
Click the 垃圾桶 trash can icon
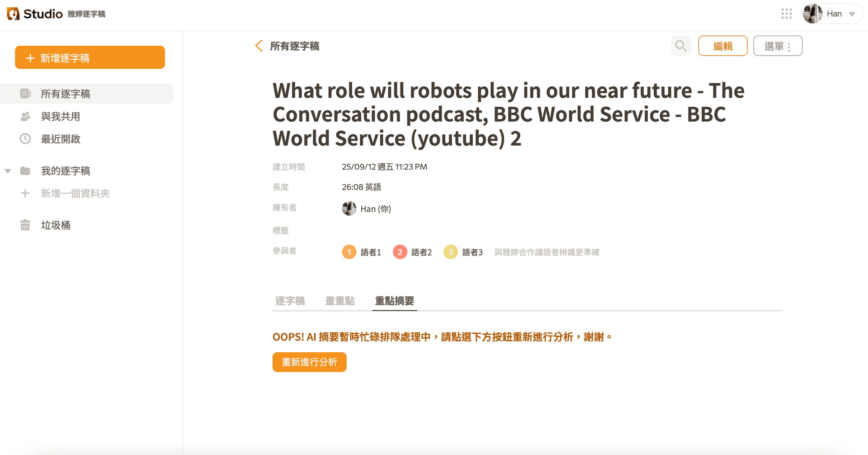pos(25,225)
